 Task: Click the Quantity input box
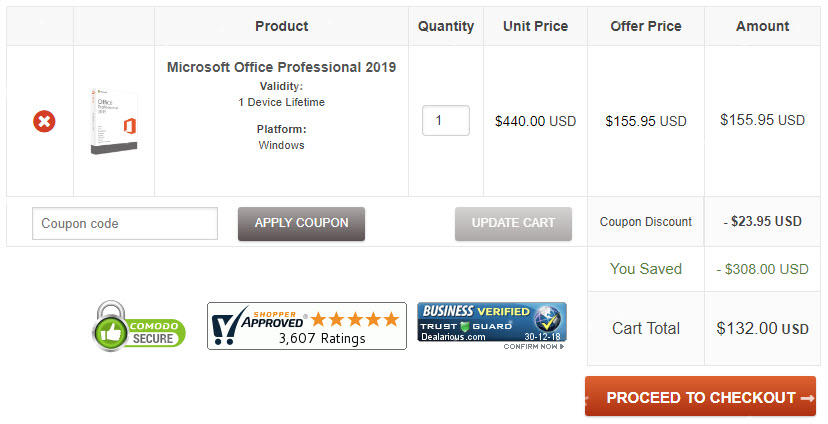pos(446,121)
